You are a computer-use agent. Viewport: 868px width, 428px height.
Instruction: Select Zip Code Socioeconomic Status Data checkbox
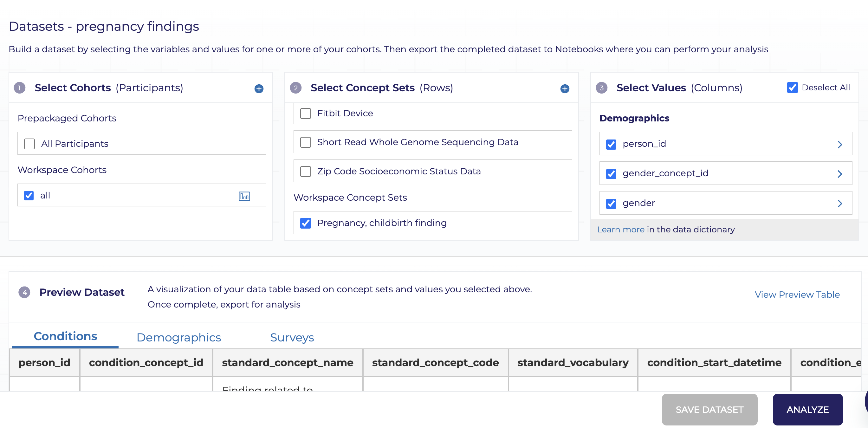click(x=306, y=171)
